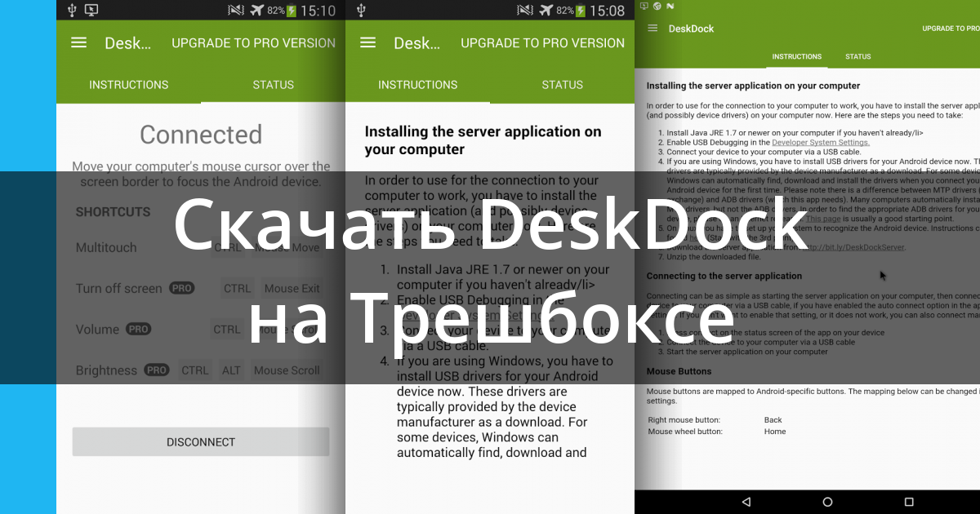
Task: Click the 'Home' mapping value
Action: click(x=775, y=432)
